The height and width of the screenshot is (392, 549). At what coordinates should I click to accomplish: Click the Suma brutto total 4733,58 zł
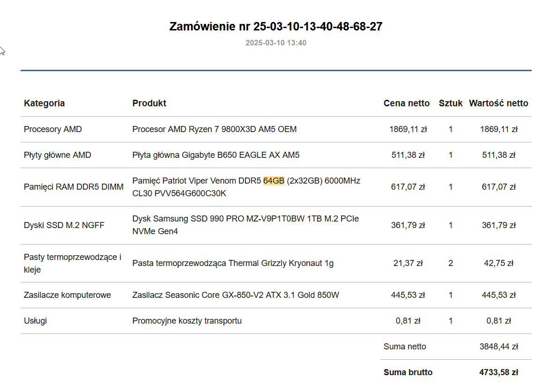click(x=498, y=372)
